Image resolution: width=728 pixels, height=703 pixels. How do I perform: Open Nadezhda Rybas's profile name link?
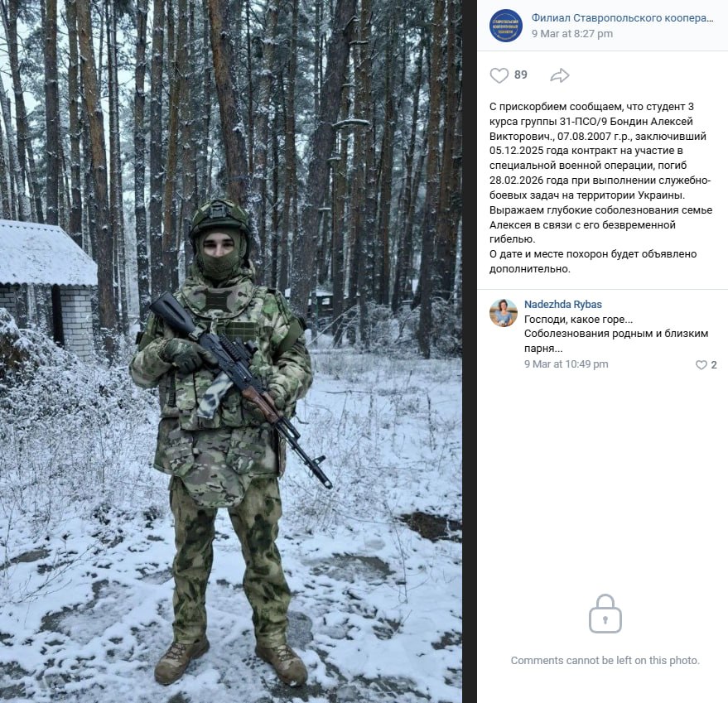coord(562,305)
